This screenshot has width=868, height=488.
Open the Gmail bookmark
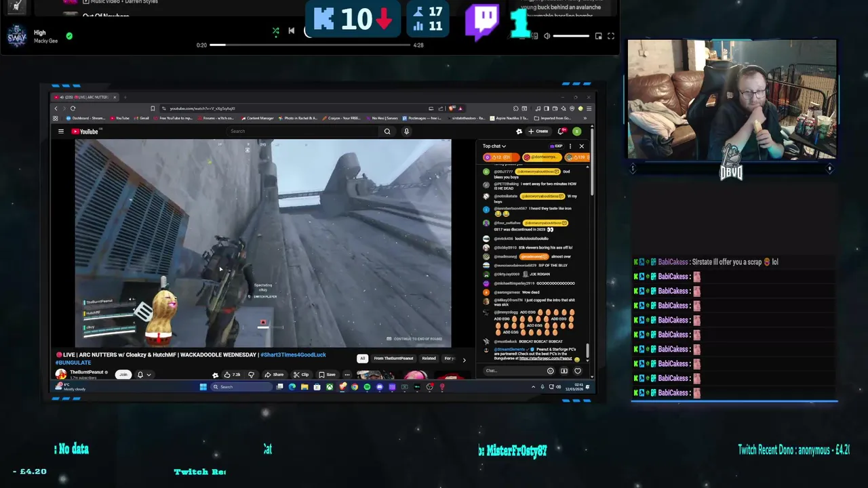(142, 118)
